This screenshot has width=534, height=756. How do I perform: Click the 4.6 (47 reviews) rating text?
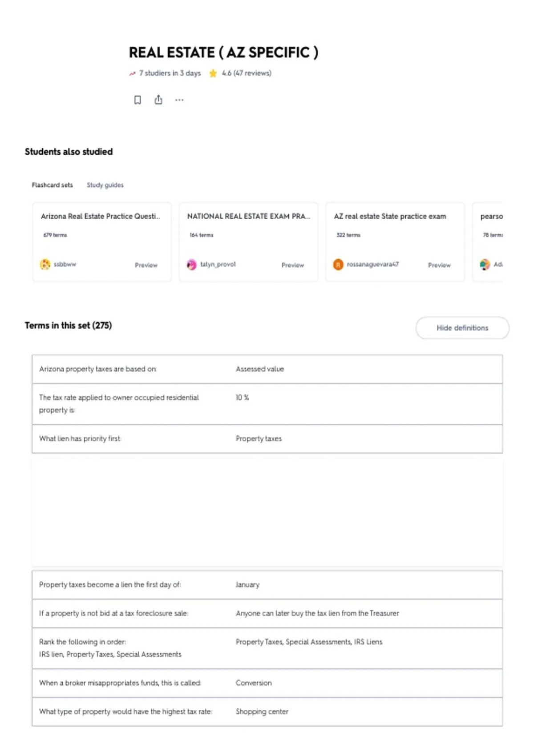[x=247, y=73]
